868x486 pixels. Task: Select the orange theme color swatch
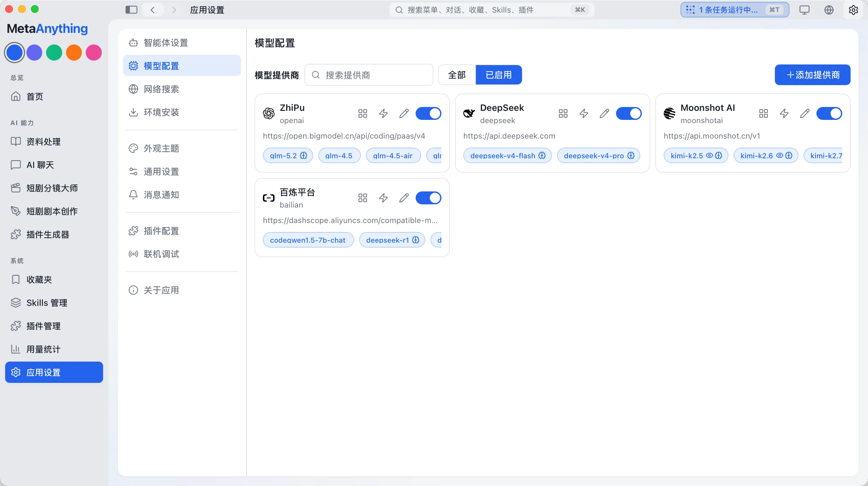tap(74, 53)
